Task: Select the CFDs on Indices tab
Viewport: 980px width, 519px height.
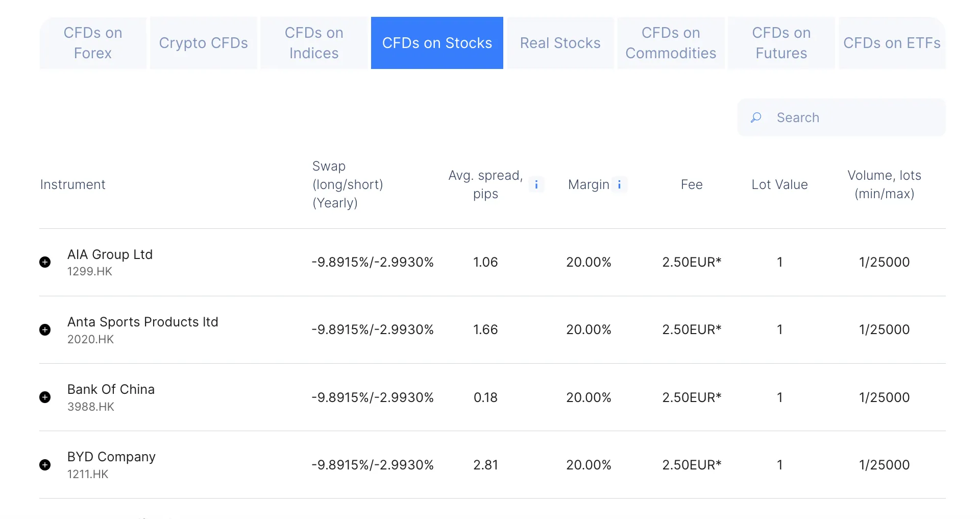Action: [314, 43]
